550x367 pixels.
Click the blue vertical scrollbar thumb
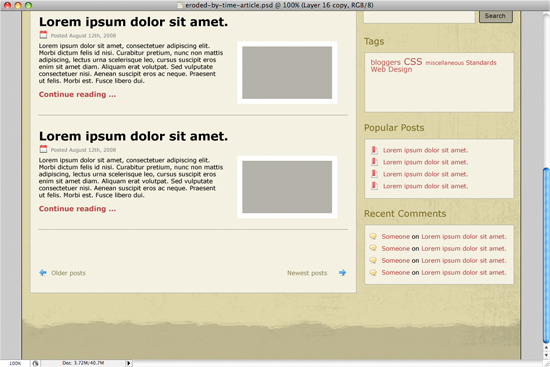click(546, 256)
